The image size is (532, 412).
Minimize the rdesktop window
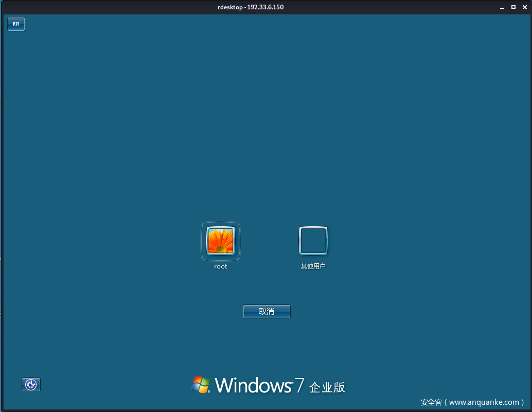pyautogui.click(x=502, y=7)
